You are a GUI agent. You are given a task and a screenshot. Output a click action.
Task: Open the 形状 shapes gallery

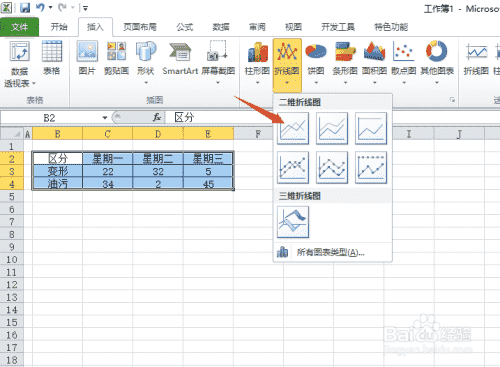tap(146, 62)
